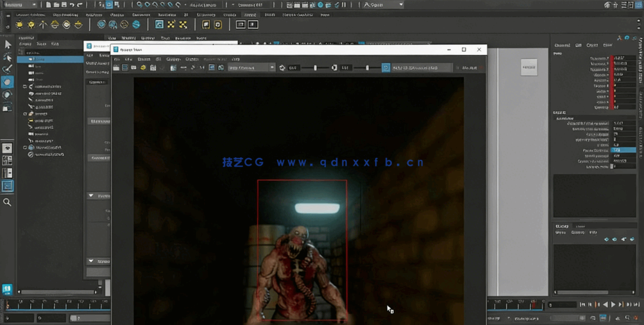The image size is (644, 325).
Task: Select the arrow Select tool in the toolbox
Action: tap(8, 44)
